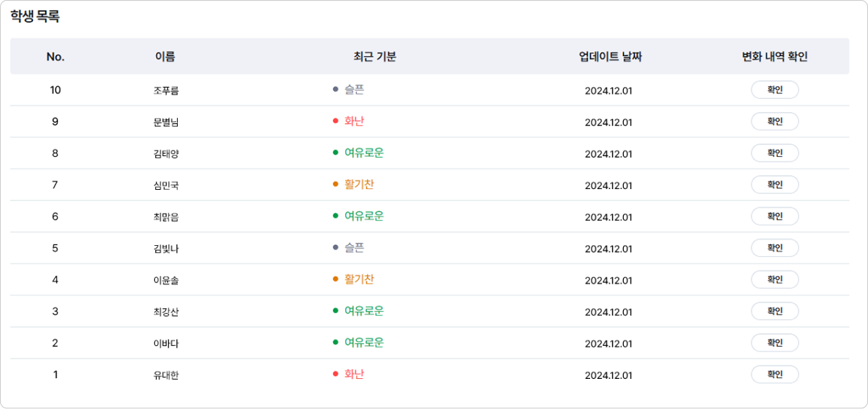This screenshot has width=868, height=409.
Task: Click the 슬픈 mood of 김빛나
Action: 353,247
